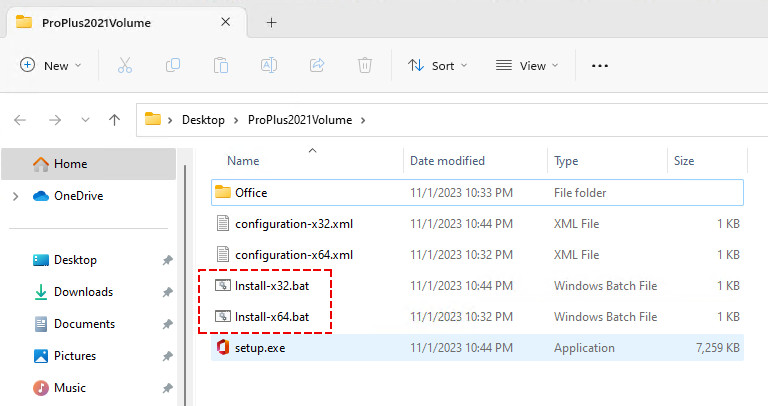Open the New item dropdown
Viewport: 768px width, 406px height.
click(x=50, y=66)
